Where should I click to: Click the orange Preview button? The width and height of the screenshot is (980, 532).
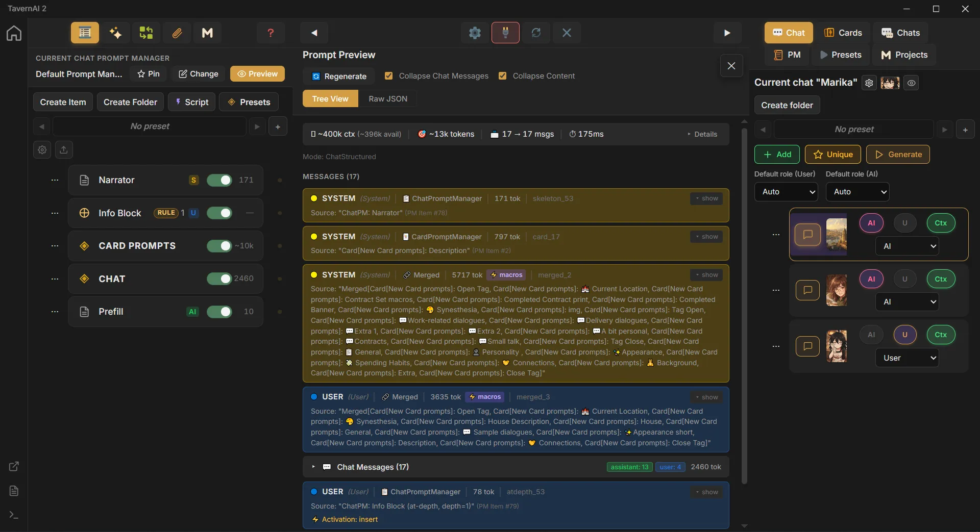point(257,74)
